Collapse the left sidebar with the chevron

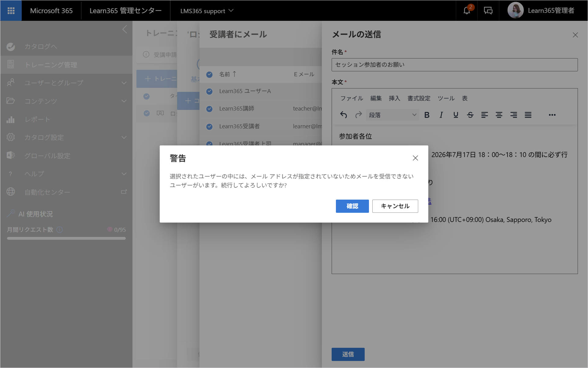[x=125, y=29]
